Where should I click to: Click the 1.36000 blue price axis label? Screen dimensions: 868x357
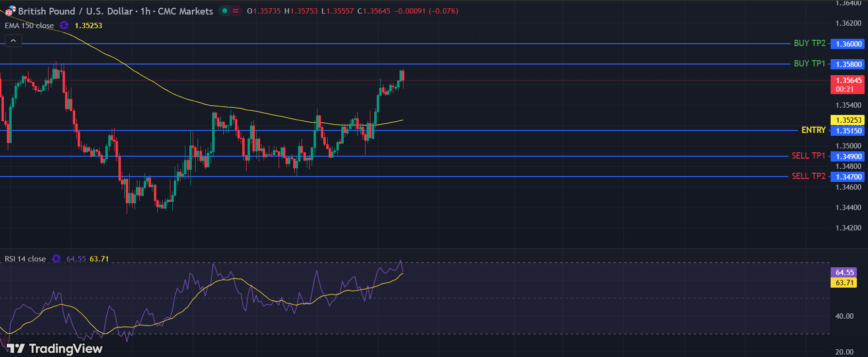[x=848, y=44]
